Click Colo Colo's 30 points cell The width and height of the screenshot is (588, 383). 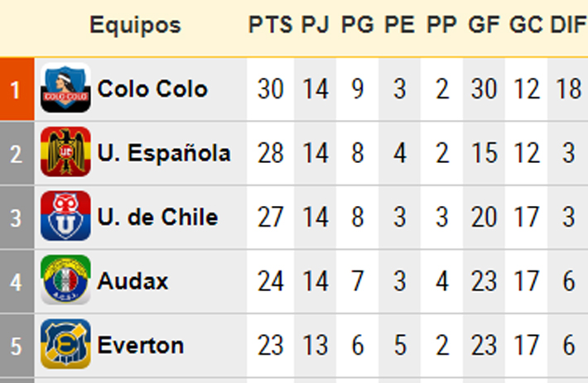(x=270, y=89)
